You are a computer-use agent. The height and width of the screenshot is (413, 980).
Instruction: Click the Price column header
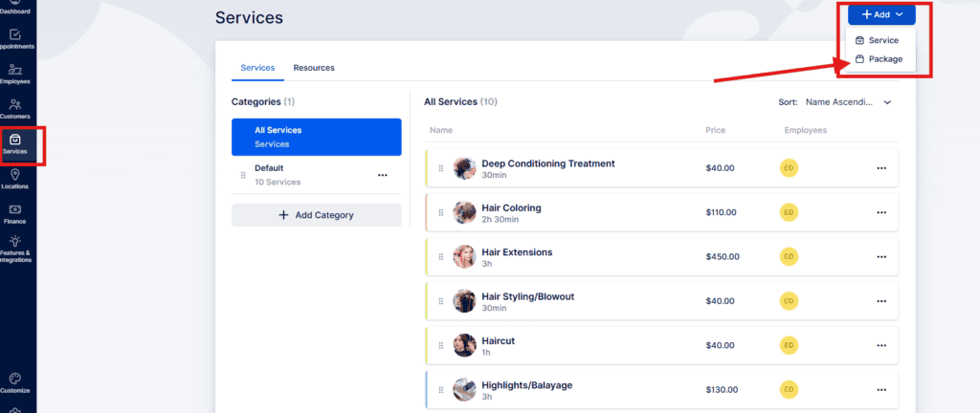click(716, 131)
